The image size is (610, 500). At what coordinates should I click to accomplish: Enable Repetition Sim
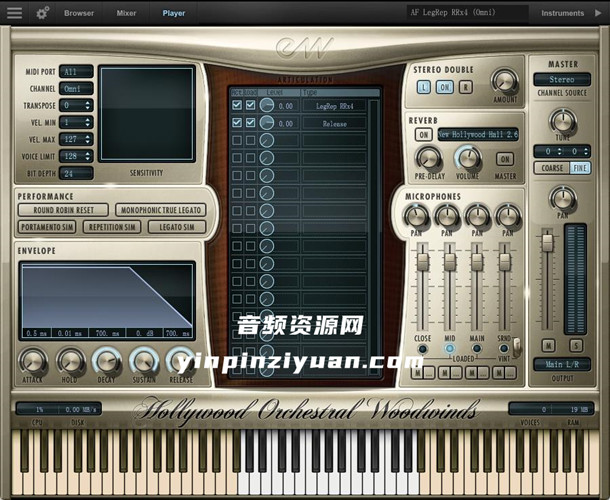click(112, 227)
